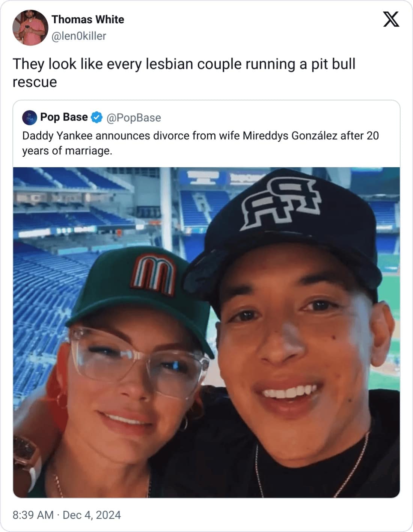Click the hoop earring in photo

pyautogui.click(x=183, y=423)
